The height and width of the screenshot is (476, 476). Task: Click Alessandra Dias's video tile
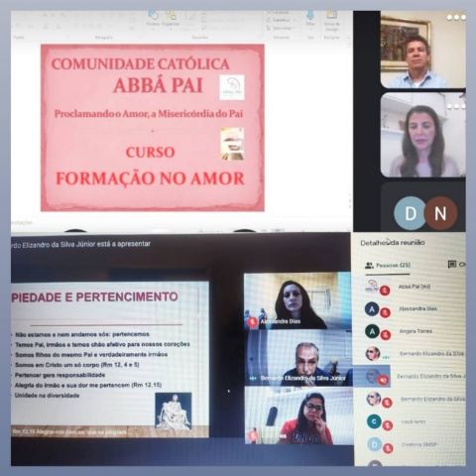click(x=297, y=300)
